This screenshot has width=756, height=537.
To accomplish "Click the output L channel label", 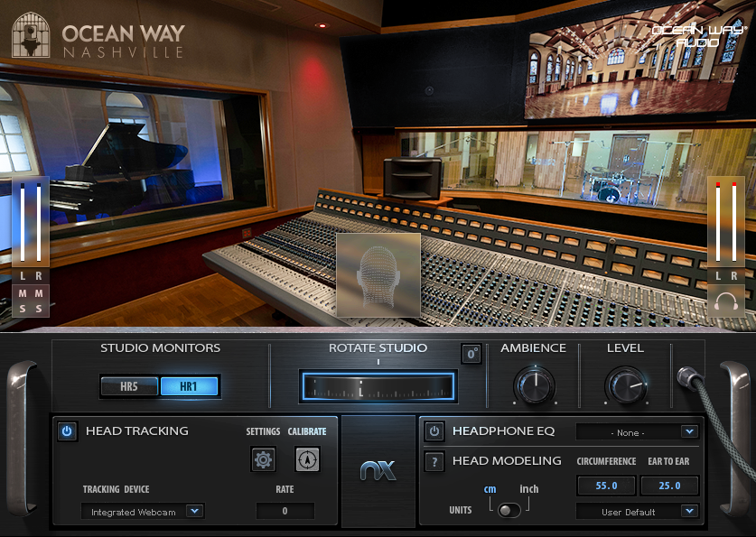I will tap(718, 276).
